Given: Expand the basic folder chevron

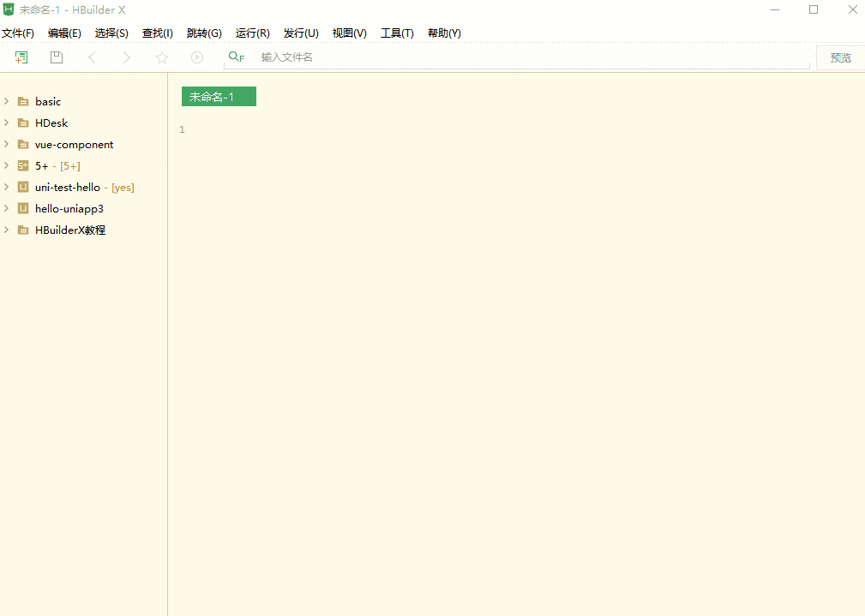Looking at the screenshot, I should coord(7,101).
